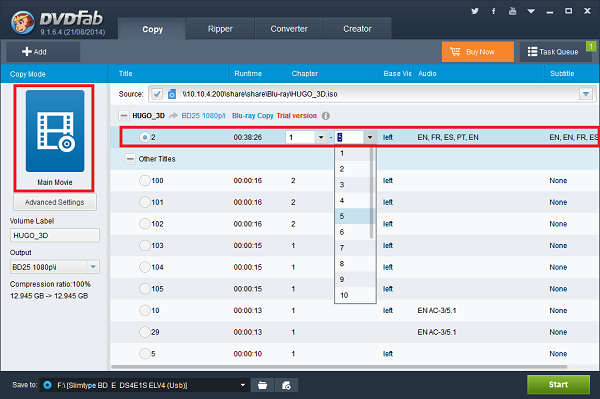Click the BD25 1080p/i output link
This screenshot has height=399, width=600.
(203, 116)
